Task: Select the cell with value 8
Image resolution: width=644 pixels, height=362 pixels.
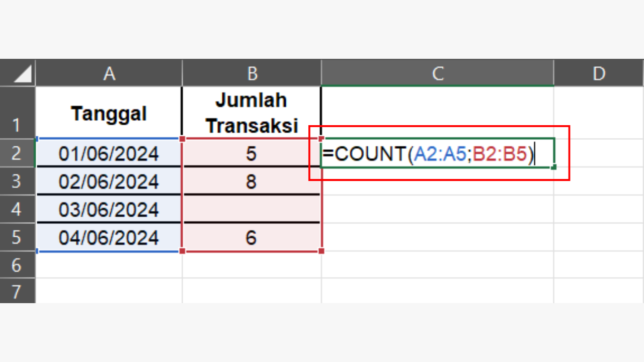Action: (x=252, y=182)
